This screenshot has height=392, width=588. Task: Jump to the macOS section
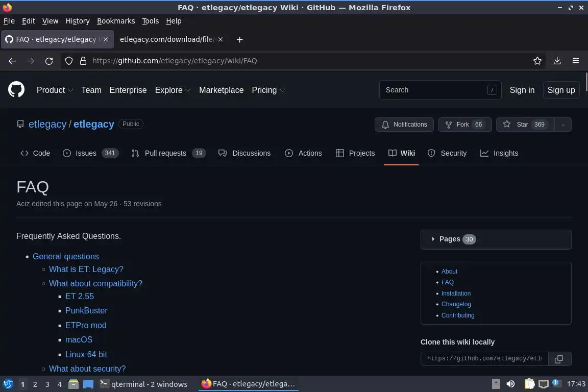79,339
